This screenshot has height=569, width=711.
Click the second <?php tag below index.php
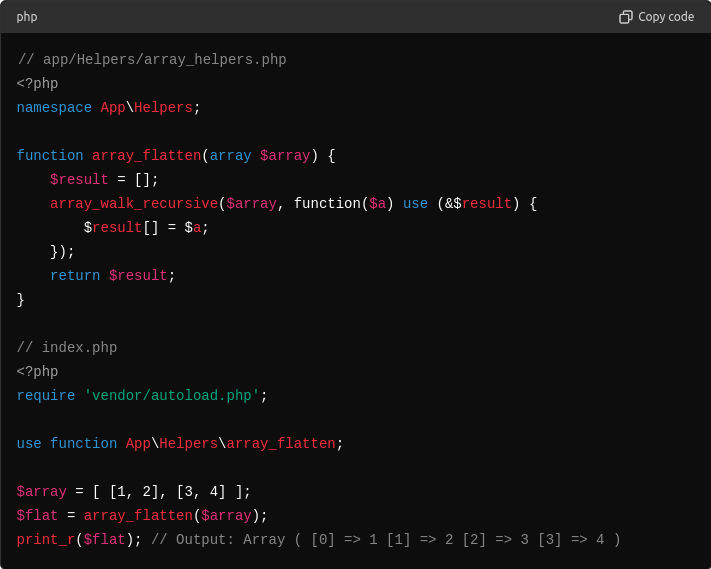pyautogui.click(x=37, y=371)
